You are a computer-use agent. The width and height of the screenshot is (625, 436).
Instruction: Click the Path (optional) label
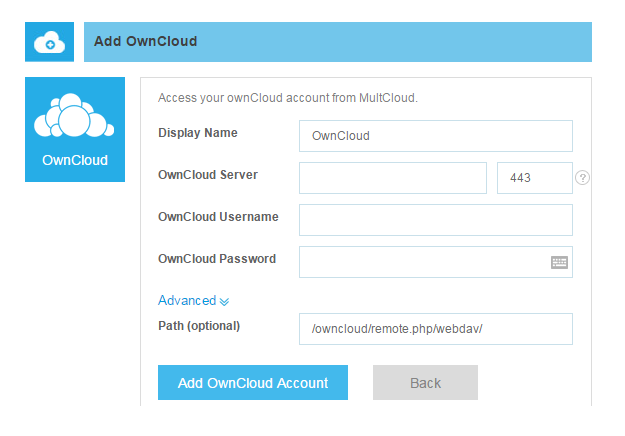tap(199, 326)
